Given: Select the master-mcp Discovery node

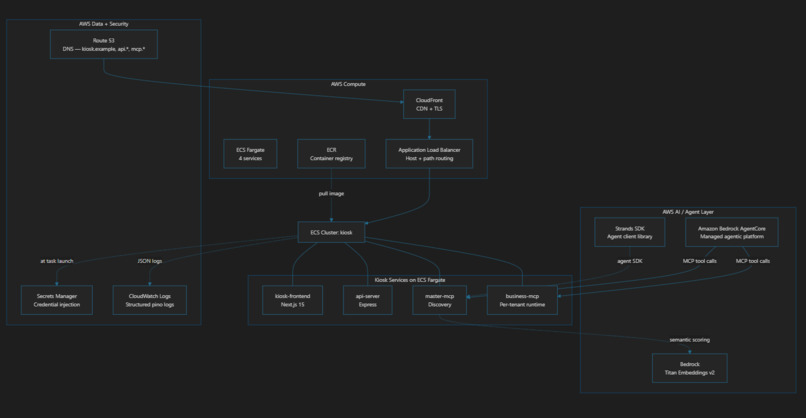Looking at the screenshot, I should (x=439, y=300).
